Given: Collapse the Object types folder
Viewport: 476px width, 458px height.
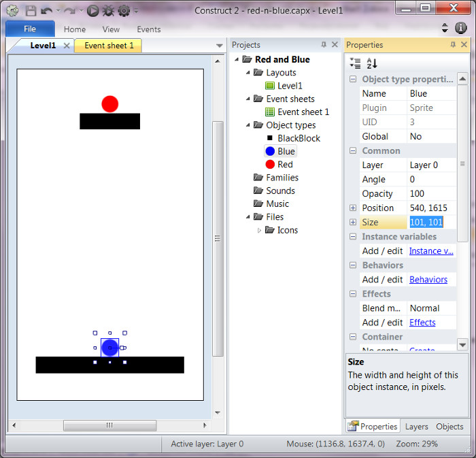Looking at the screenshot, I should (248, 125).
